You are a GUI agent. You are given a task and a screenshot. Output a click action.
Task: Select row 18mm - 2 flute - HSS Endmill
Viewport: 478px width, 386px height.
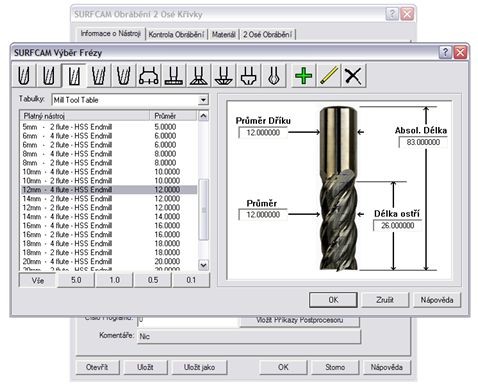coord(109,252)
